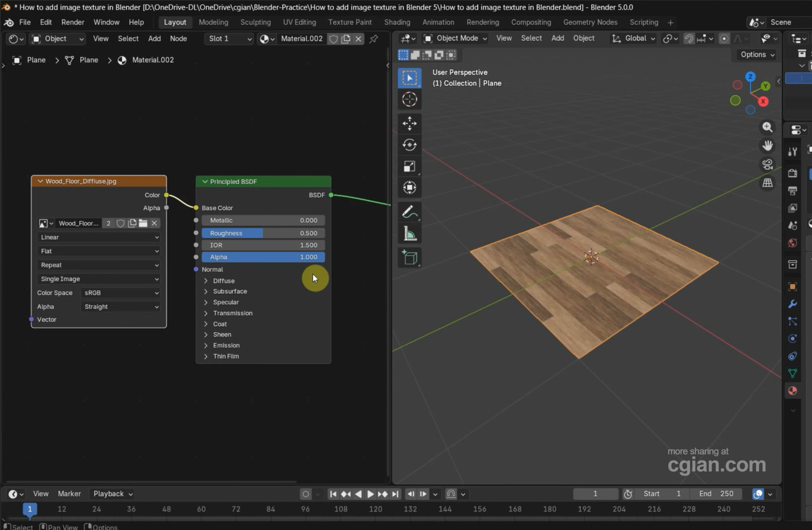This screenshot has width=812, height=530.
Task: Click the End frame field 250
Action: pos(716,494)
